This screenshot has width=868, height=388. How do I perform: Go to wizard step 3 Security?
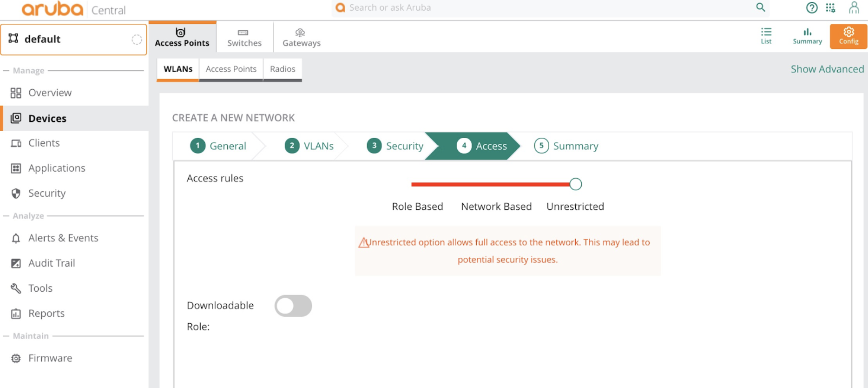click(395, 146)
